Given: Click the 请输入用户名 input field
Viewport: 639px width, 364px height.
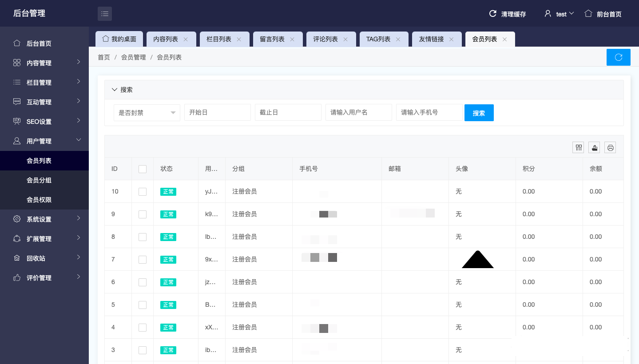Looking at the screenshot, I should (358, 113).
